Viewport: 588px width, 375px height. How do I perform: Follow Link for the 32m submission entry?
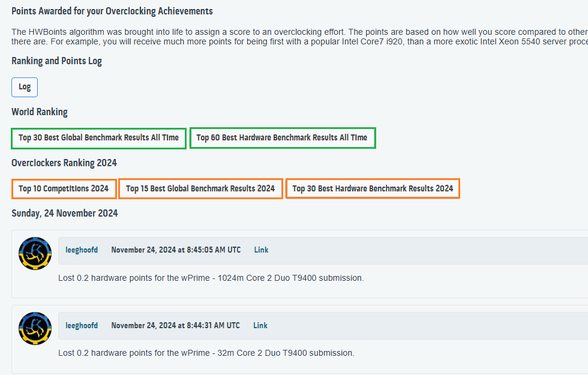[x=260, y=325]
